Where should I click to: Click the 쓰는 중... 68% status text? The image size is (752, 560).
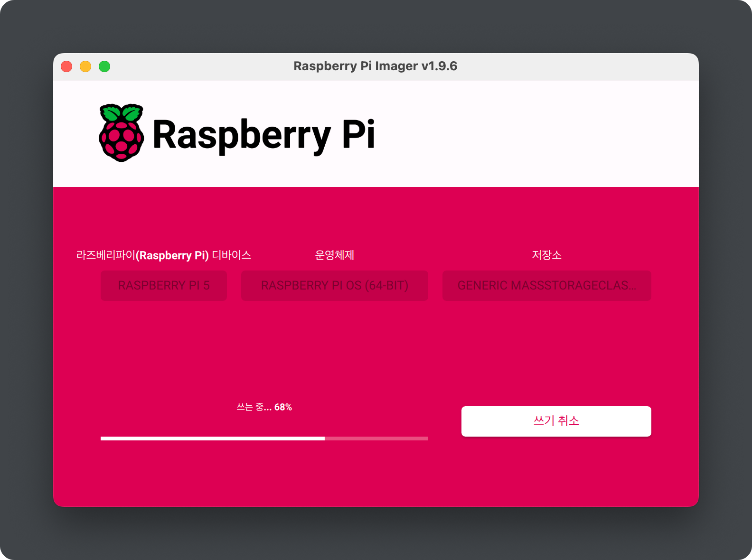coord(264,407)
